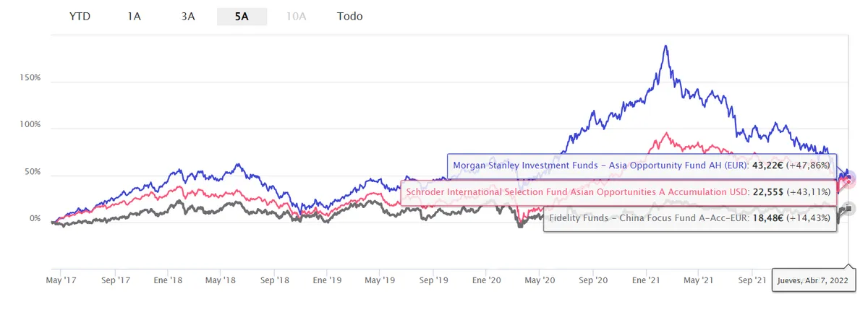Switch chart to 3A range
This screenshot has height=315, width=868.
coord(188,16)
